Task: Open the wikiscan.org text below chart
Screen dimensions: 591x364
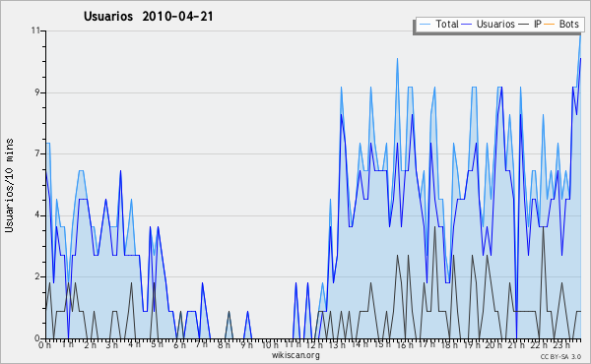Action: click(x=295, y=355)
